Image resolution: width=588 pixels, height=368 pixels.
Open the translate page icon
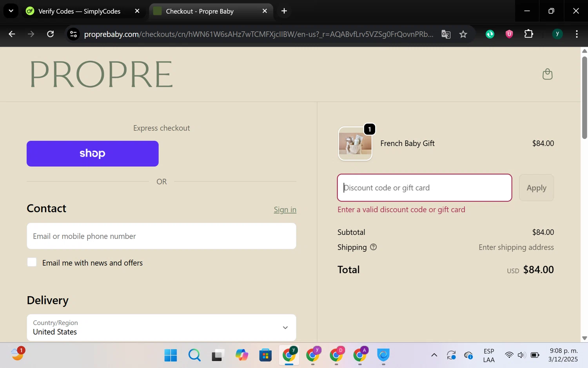(446, 34)
